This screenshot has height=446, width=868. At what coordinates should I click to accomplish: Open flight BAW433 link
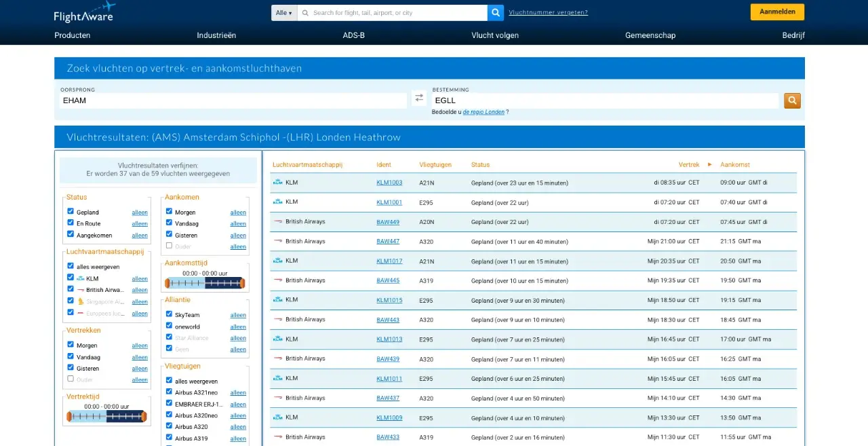388,437
